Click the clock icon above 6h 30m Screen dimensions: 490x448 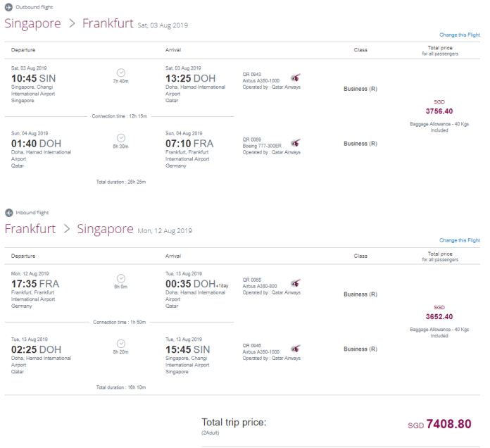coord(121,138)
